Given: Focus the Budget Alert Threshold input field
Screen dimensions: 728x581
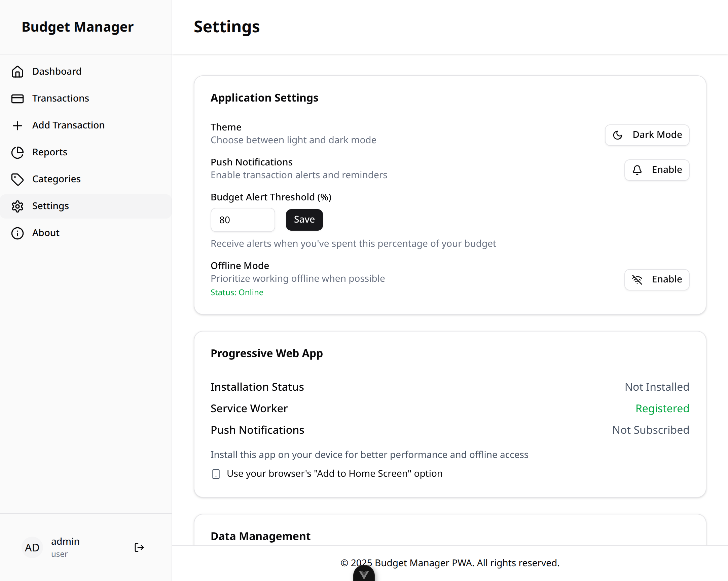Looking at the screenshot, I should pos(243,220).
